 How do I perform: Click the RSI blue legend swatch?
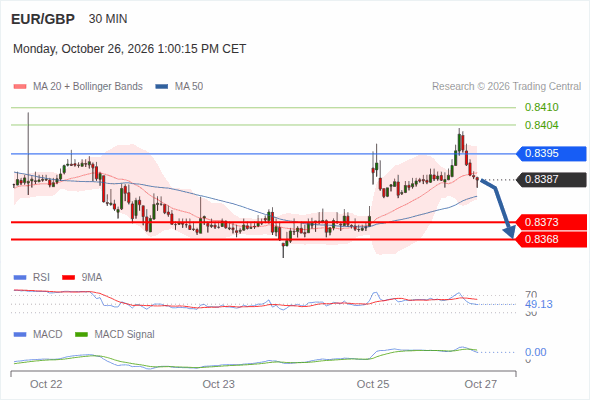(x=20, y=278)
